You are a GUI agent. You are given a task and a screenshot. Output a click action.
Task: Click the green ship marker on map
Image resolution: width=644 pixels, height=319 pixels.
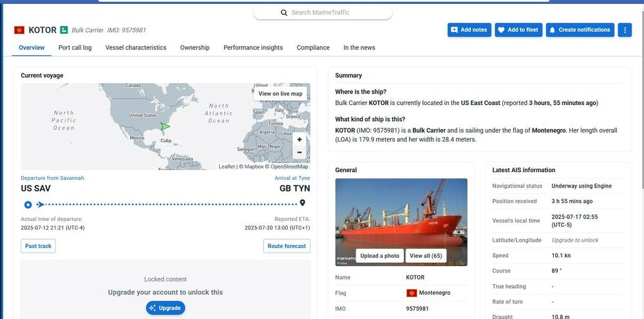coord(165,126)
